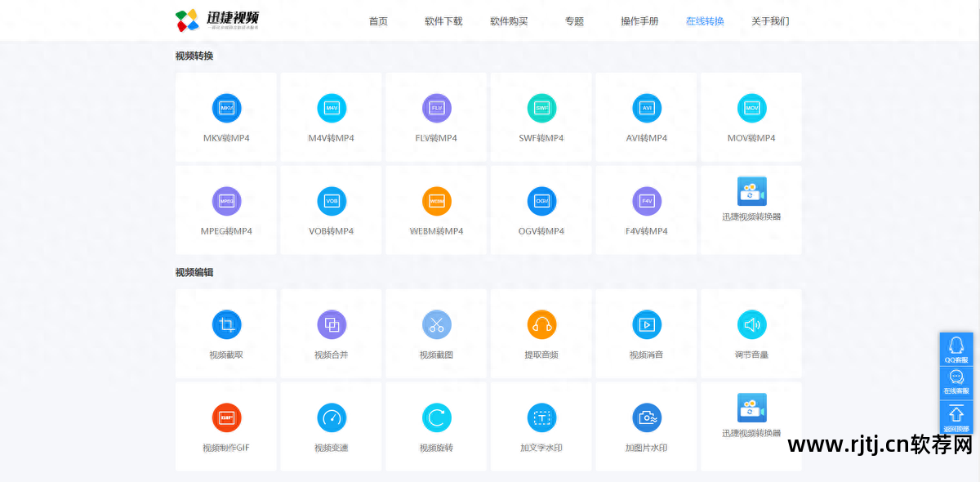Switch to the 软件下载 menu item
The image size is (980, 482).
pyautogui.click(x=443, y=21)
